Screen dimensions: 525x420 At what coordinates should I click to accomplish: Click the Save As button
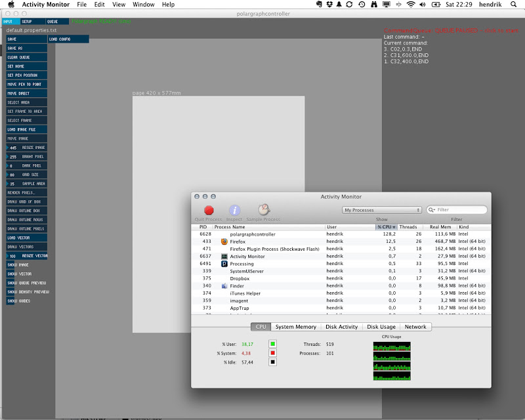27,48
